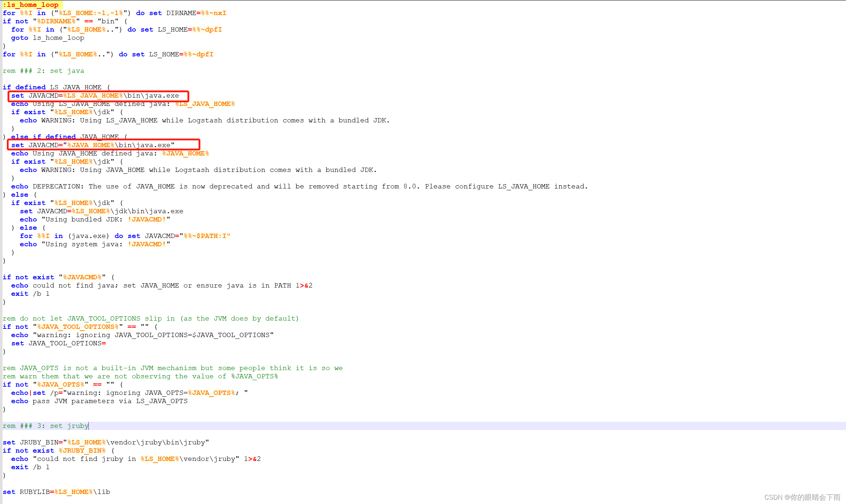This screenshot has height=504, width=846.
Task: Click 'WARNING: Using LS_JAVA_HOME while Logstash' line
Action: tap(205, 120)
